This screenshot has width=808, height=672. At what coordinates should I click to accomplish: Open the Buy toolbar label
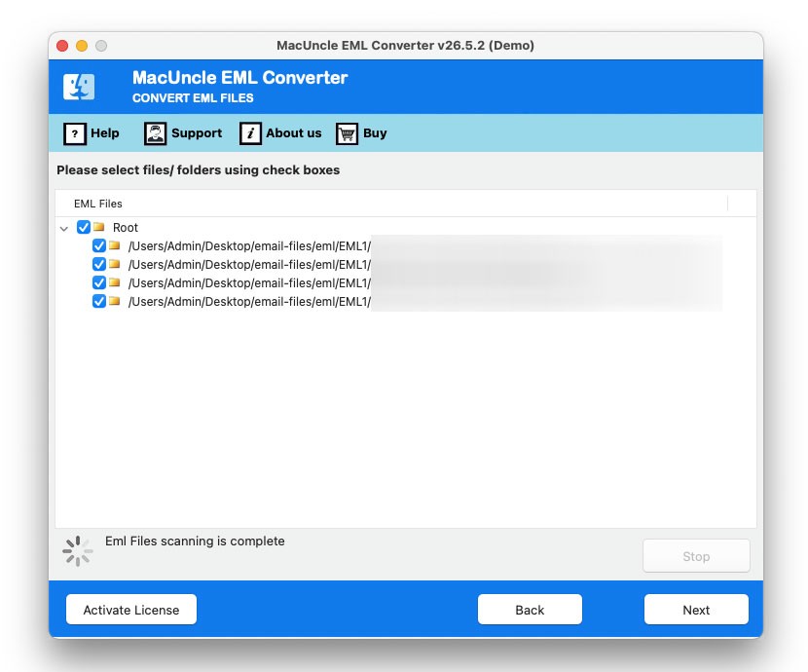click(375, 133)
